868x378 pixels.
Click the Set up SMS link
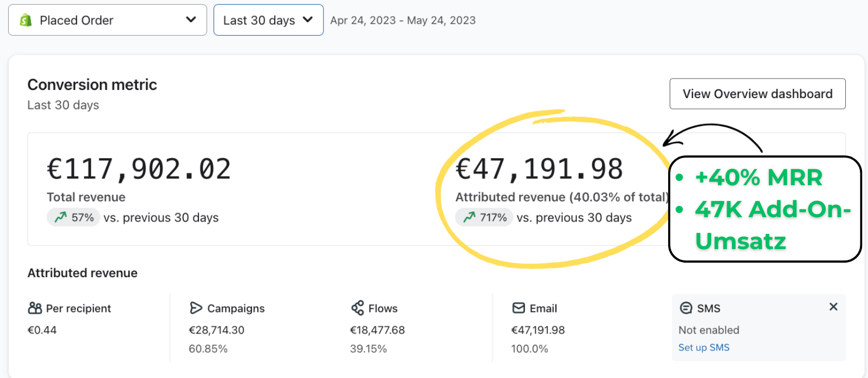704,348
